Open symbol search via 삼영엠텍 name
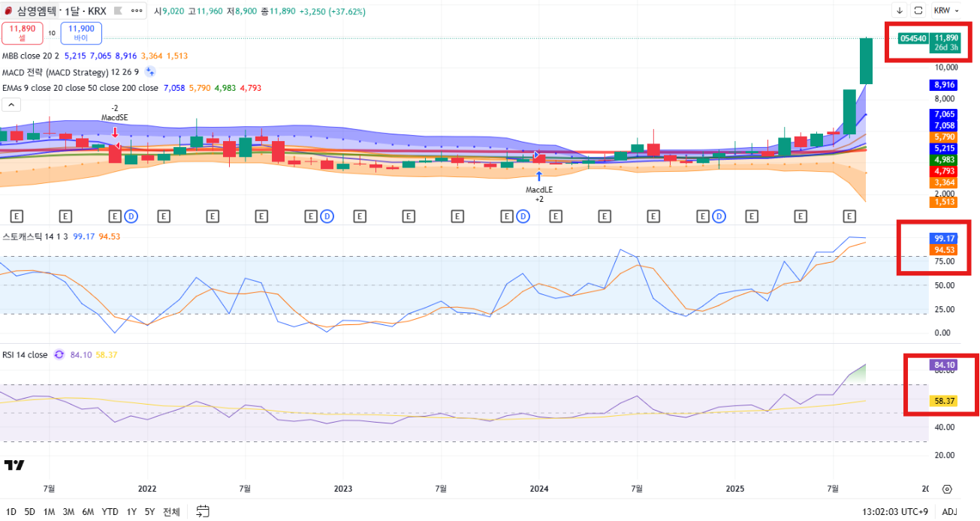This screenshot has height=521, width=980. click(38, 11)
